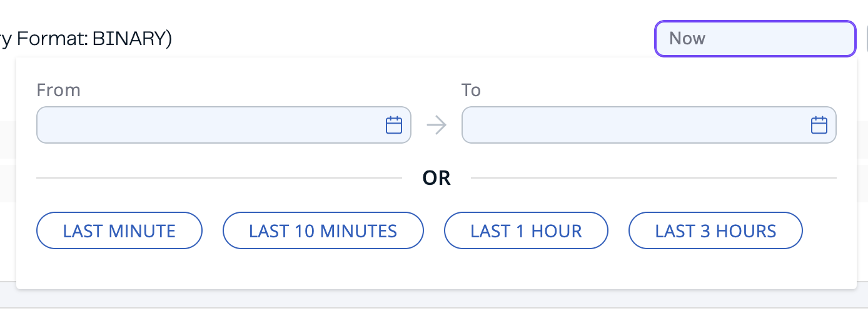The image size is (868, 311).
Task: Click the divider line left of OR
Action: click(x=219, y=178)
